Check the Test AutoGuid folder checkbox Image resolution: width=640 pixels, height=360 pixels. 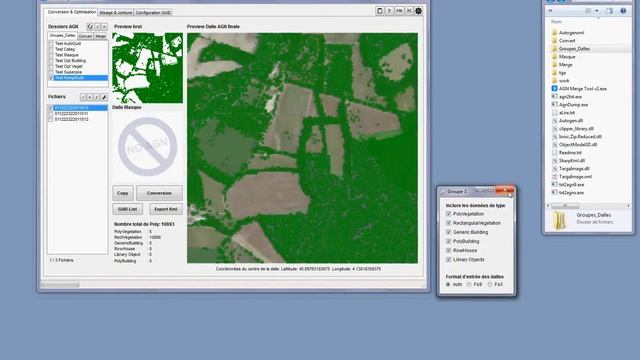[51, 44]
